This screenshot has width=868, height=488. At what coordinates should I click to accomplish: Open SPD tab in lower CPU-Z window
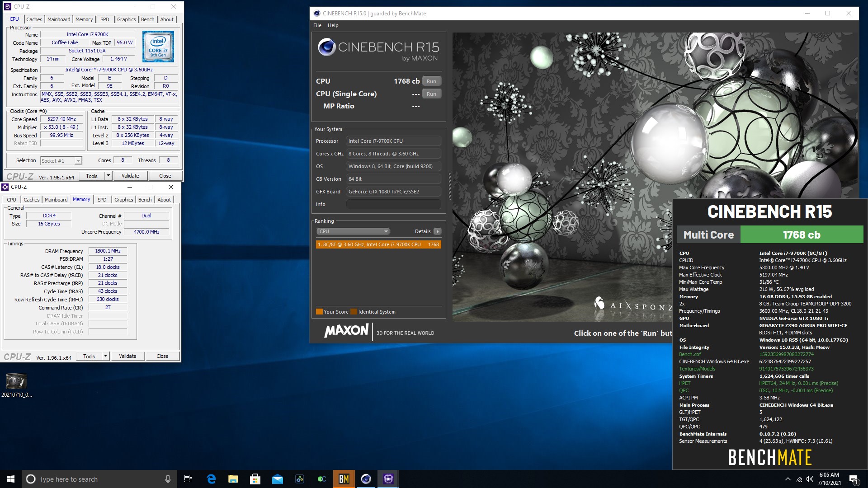tap(102, 200)
